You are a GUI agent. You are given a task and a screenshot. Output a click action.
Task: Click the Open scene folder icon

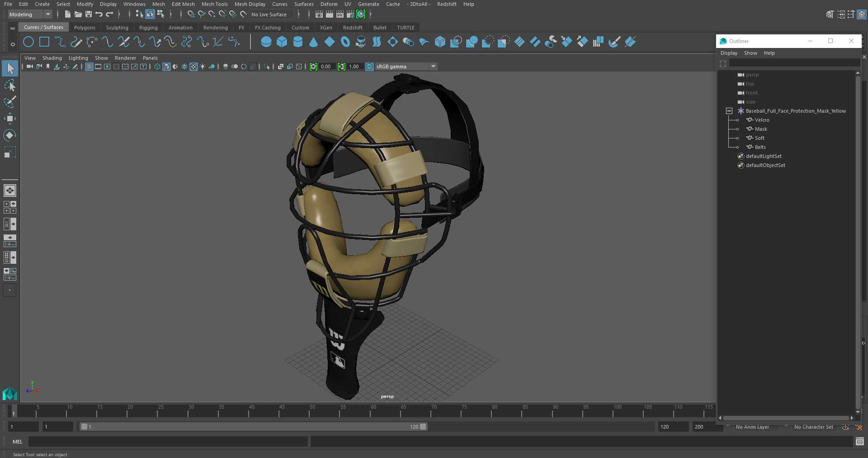[78, 14]
